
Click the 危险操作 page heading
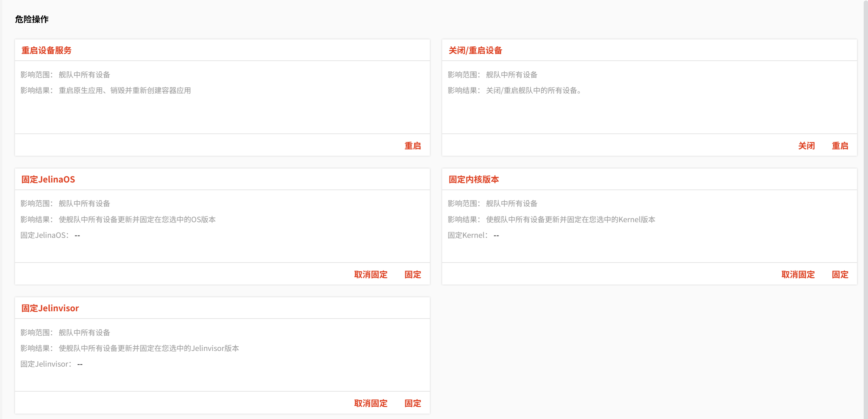[x=32, y=19]
